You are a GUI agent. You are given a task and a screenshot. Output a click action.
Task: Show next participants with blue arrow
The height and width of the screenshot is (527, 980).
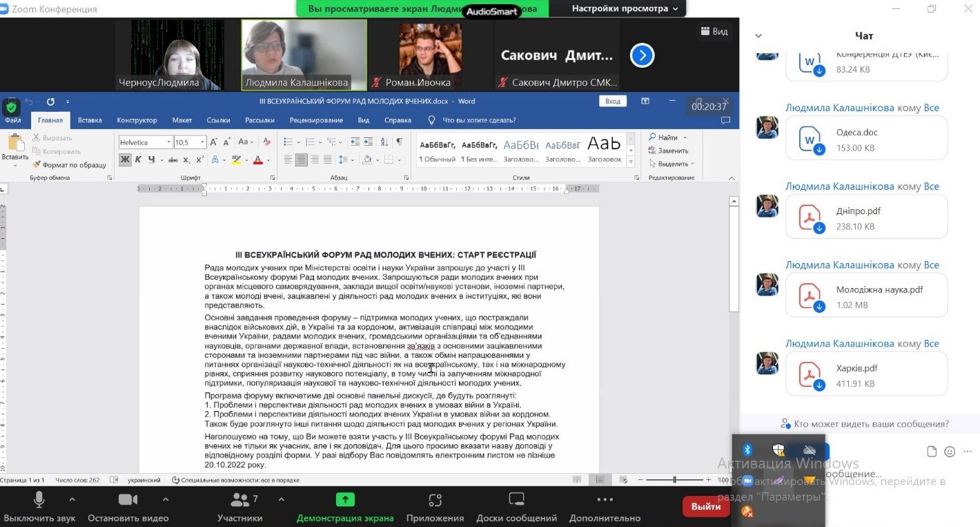tap(642, 55)
